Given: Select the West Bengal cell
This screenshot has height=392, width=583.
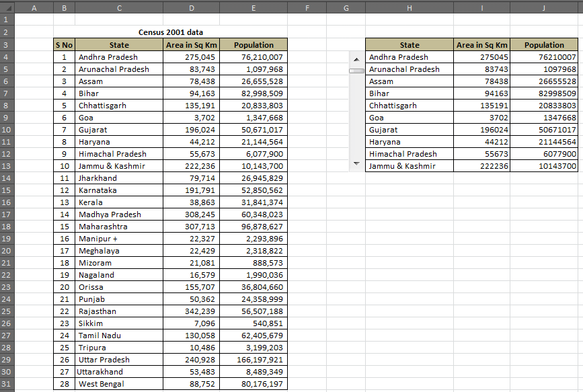Looking at the screenshot, I should [x=118, y=384].
